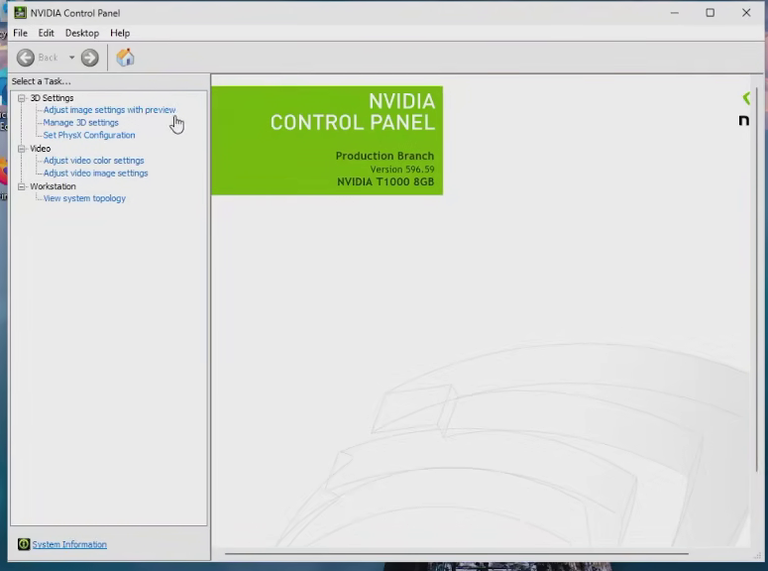Open the Desktop menu
768x571 pixels.
82,33
